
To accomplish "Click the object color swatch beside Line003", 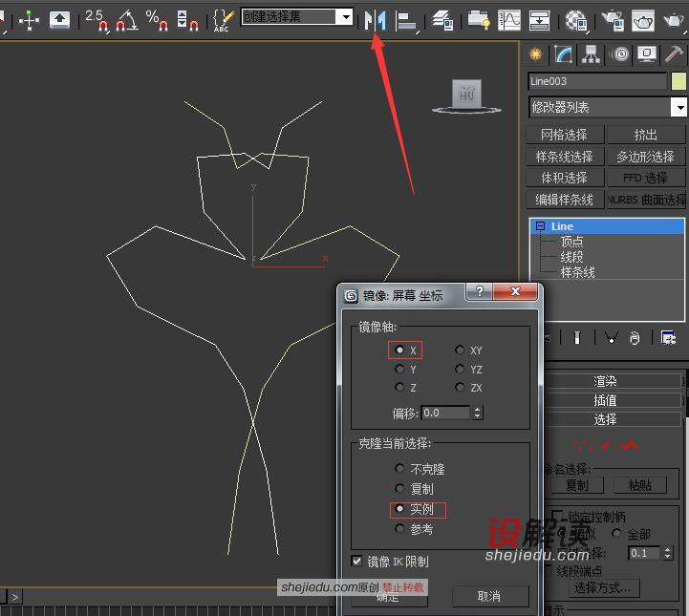I will click(x=678, y=82).
